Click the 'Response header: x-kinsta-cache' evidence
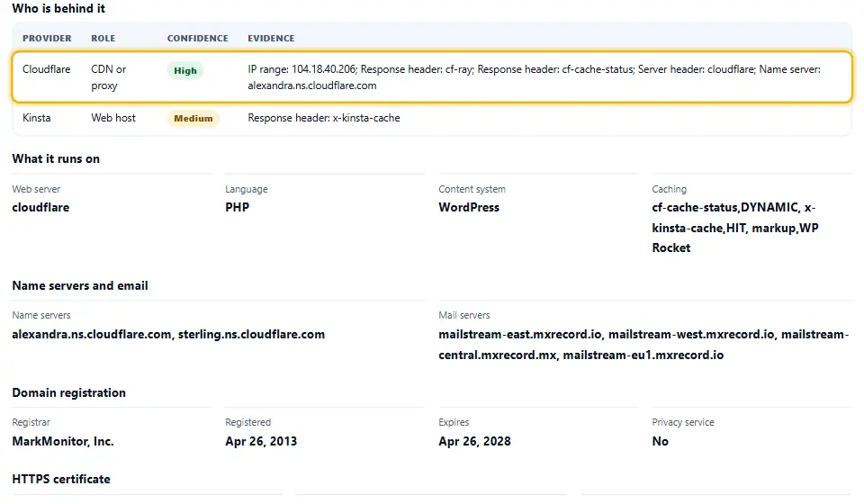The height and width of the screenshot is (504, 864). tap(324, 117)
